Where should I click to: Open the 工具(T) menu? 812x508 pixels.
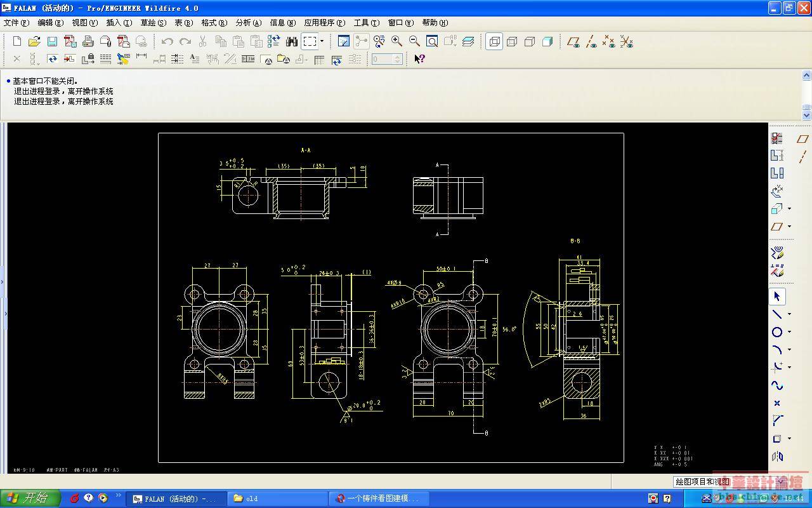[367, 23]
